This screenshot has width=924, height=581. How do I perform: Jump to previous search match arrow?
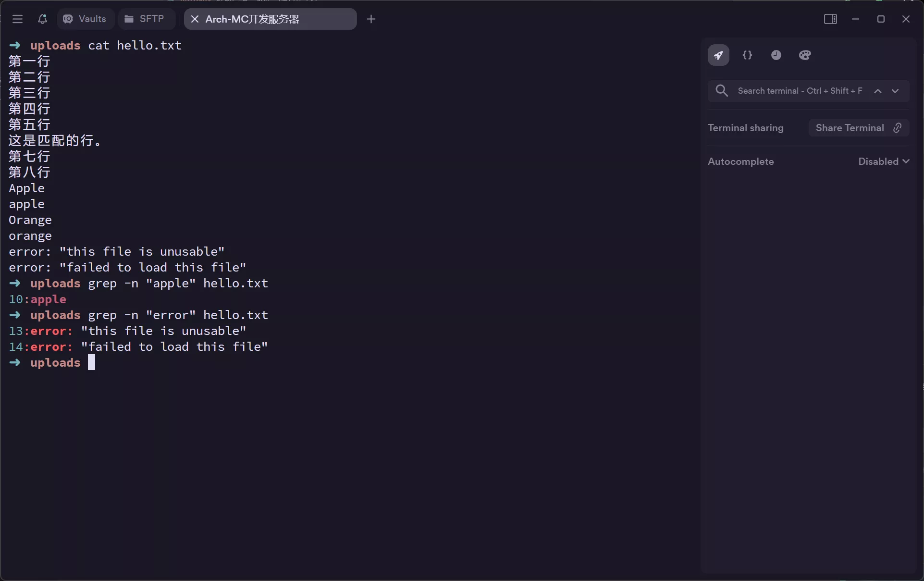(x=878, y=91)
